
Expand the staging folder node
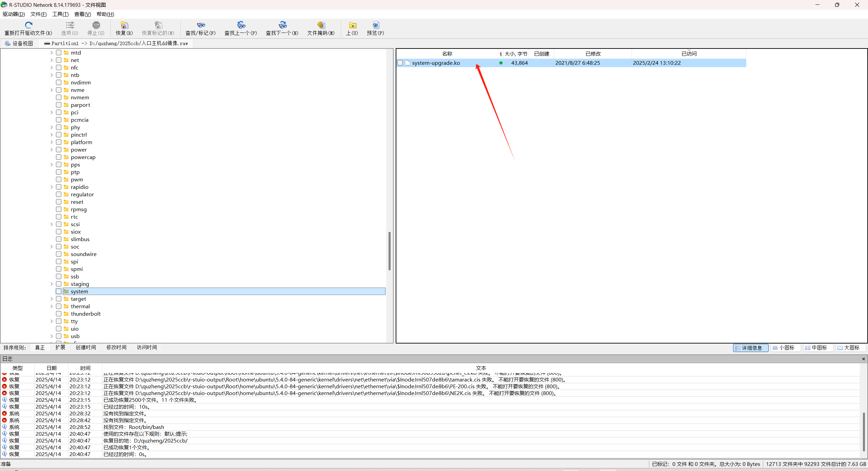coord(52,284)
